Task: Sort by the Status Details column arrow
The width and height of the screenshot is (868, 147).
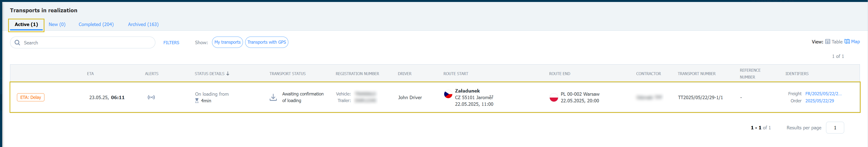Action: tap(228, 74)
